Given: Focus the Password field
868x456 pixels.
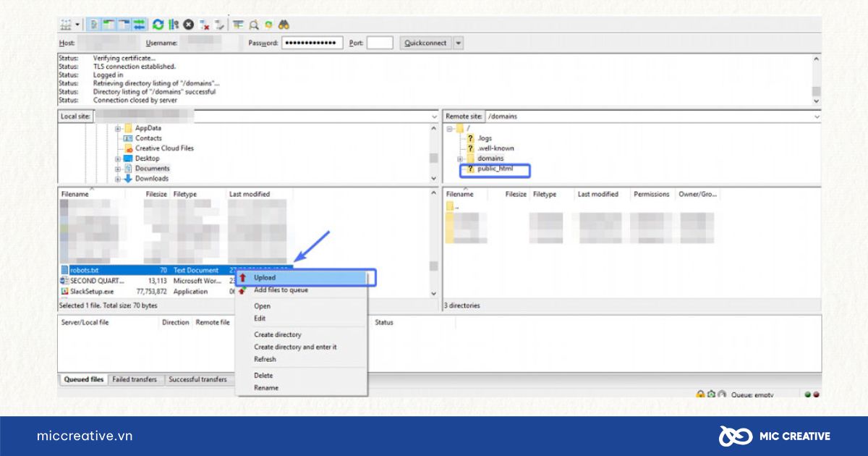Looking at the screenshot, I should pos(312,43).
